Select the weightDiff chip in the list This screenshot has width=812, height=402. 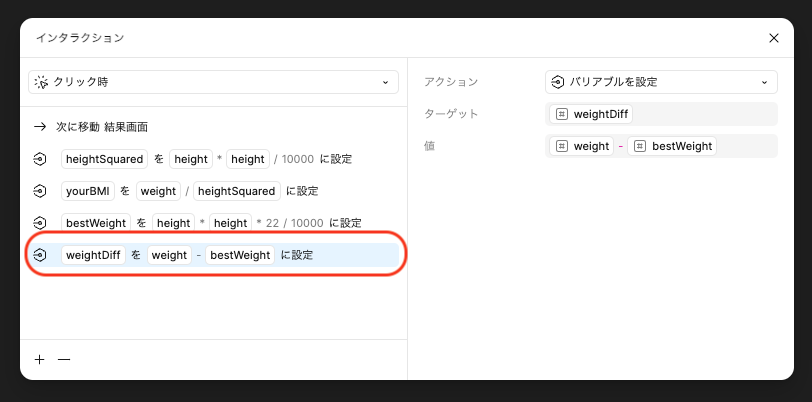[93, 255]
